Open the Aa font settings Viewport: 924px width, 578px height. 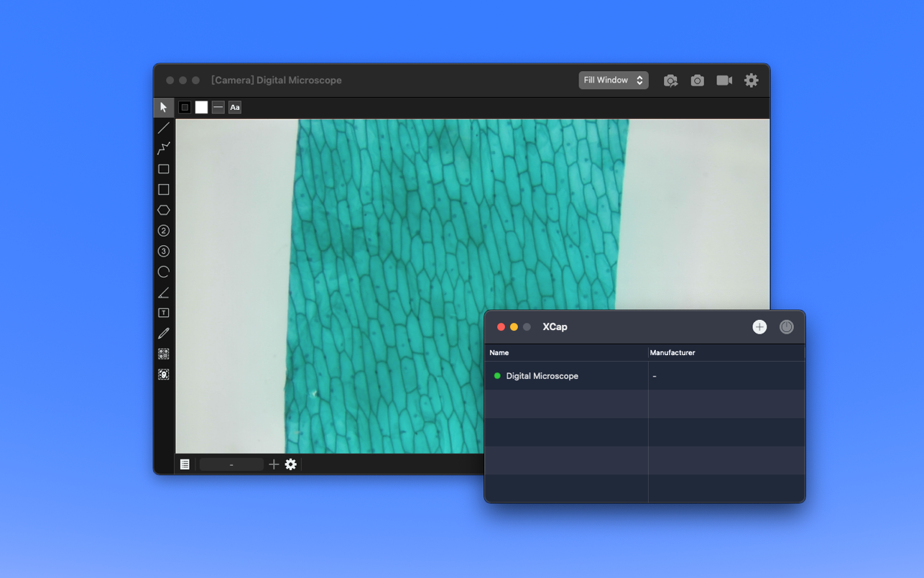pyautogui.click(x=235, y=107)
